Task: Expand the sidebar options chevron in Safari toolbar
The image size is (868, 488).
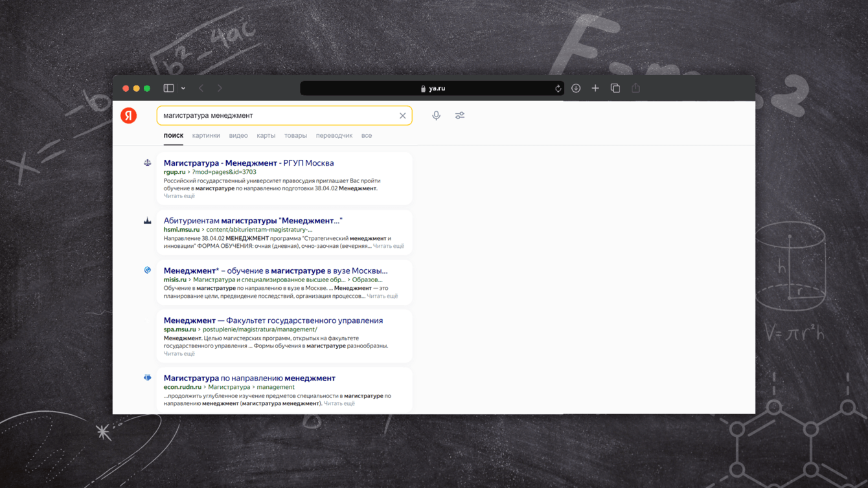Action: (183, 88)
